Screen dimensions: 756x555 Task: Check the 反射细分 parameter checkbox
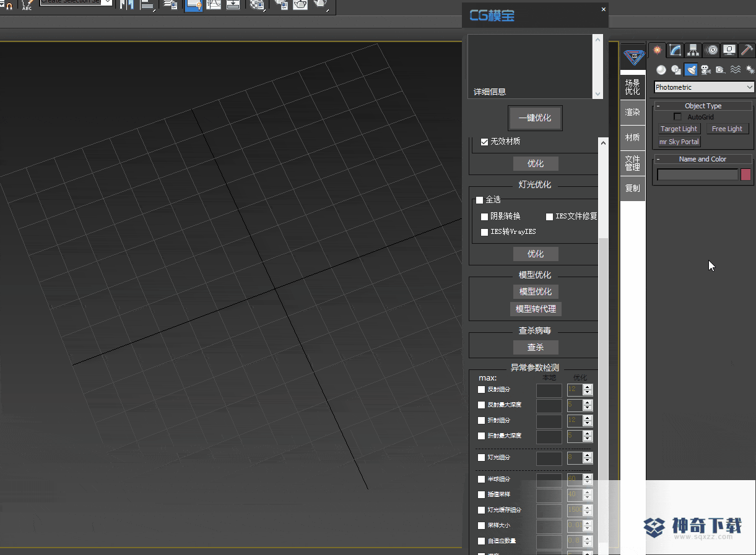[482, 389]
